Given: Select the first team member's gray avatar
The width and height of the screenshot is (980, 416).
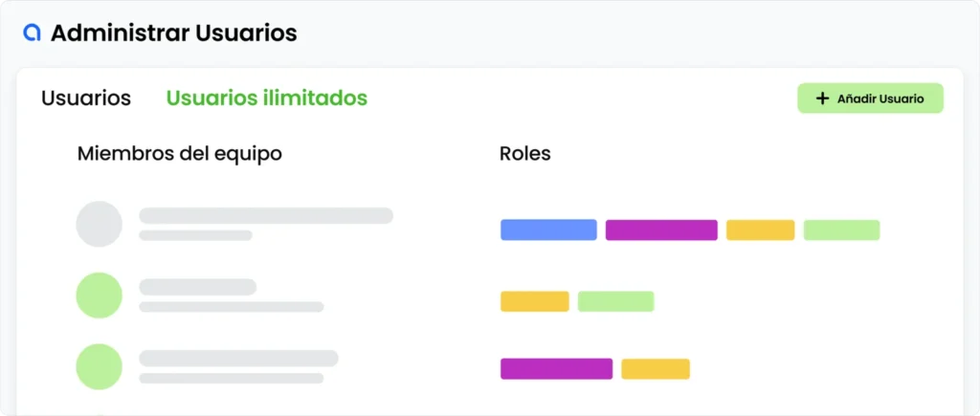Looking at the screenshot, I should [99, 224].
